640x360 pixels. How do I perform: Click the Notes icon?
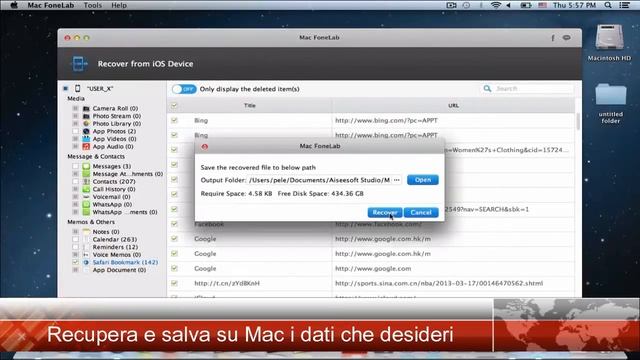[x=86, y=231]
